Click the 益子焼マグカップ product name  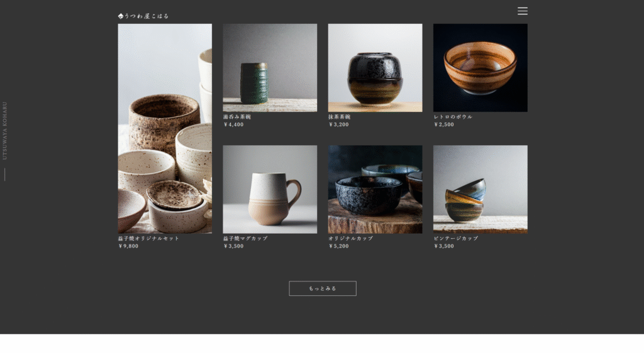click(x=245, y=239)
